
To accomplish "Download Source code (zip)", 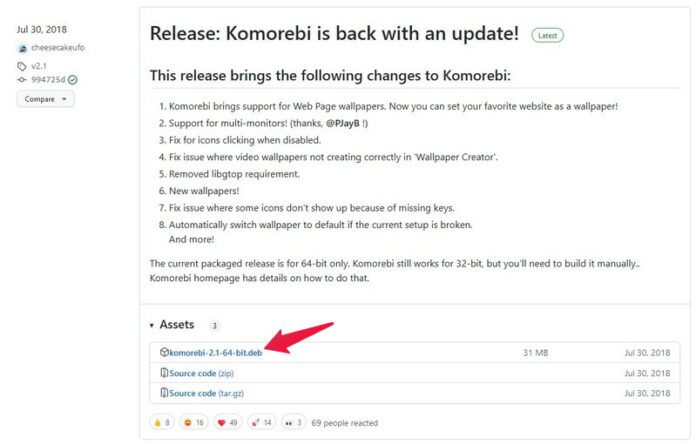I will (202, 373).
